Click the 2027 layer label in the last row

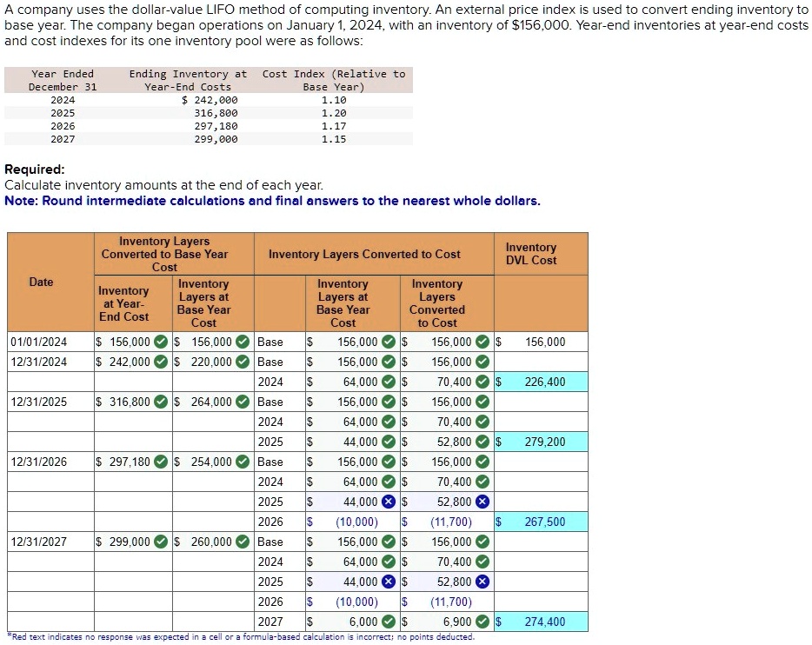[x=270, y=622]
